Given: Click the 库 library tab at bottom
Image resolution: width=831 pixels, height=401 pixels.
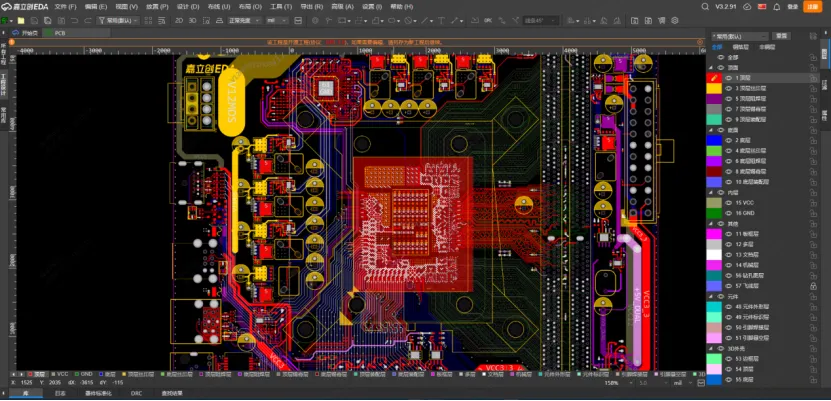Looking at the screenshot, I should click(x=25, y=393).
